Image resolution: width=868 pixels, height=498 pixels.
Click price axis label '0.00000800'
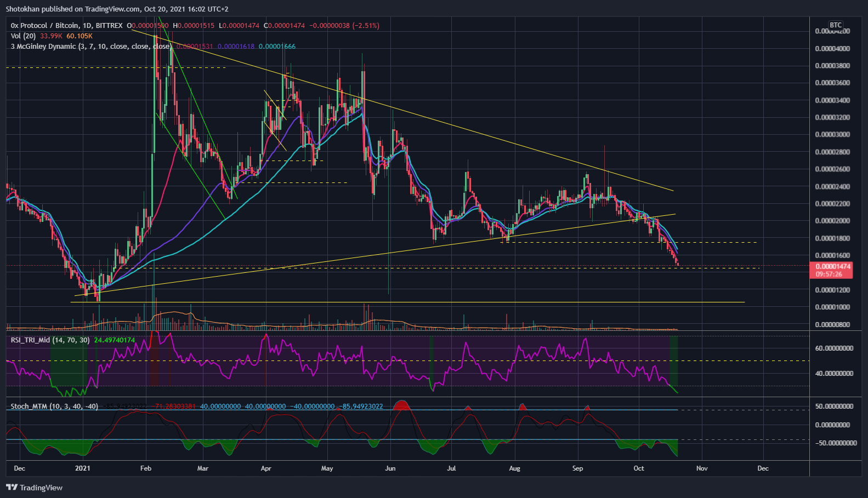(x=832, y=325)
